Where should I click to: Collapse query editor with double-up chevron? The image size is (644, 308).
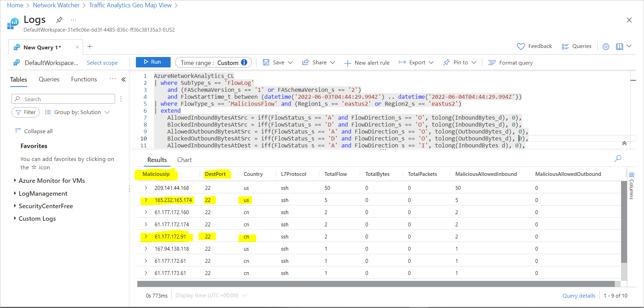pos(624,143)
